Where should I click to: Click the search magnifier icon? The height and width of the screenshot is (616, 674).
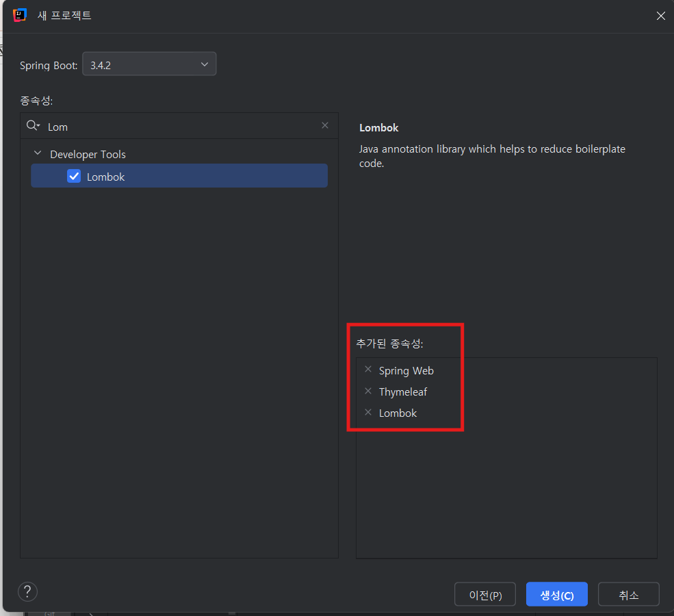pyautogui.click(x=33, y=125)
